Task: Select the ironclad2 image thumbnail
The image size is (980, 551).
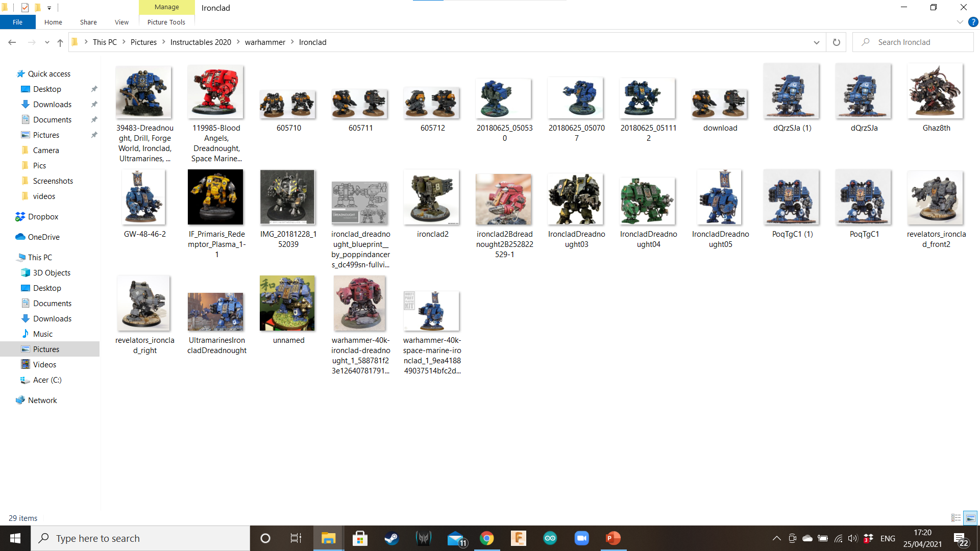Action: tap(431, 197)
